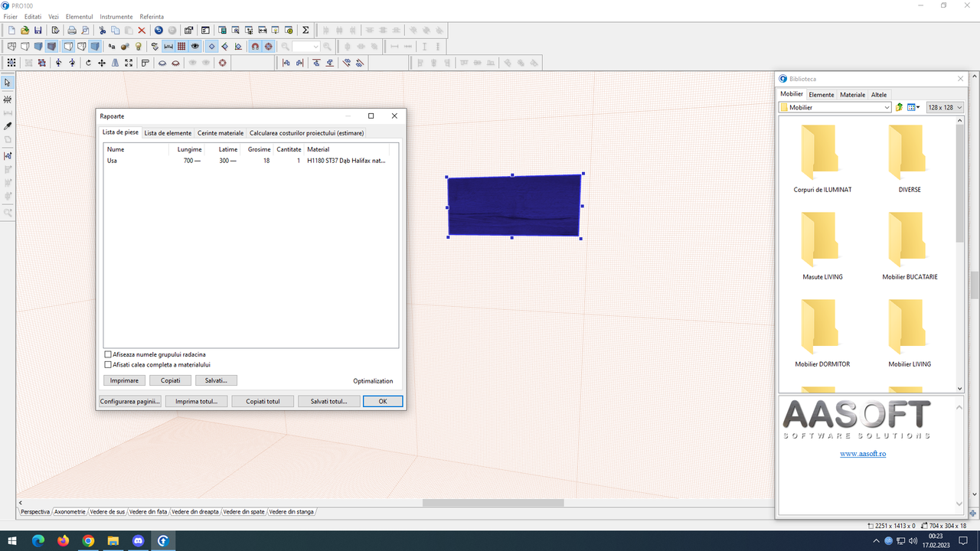Open Print preview from the toolbar
This screenshot has height=551, width=980.
(x=85, y=31)
